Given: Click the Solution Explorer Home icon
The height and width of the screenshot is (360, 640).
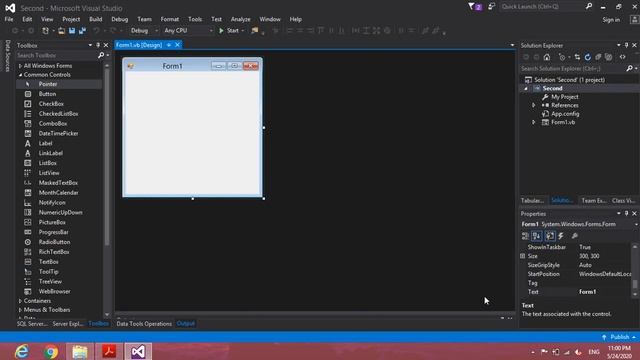Looking at the screenshot, I should 547,57.
